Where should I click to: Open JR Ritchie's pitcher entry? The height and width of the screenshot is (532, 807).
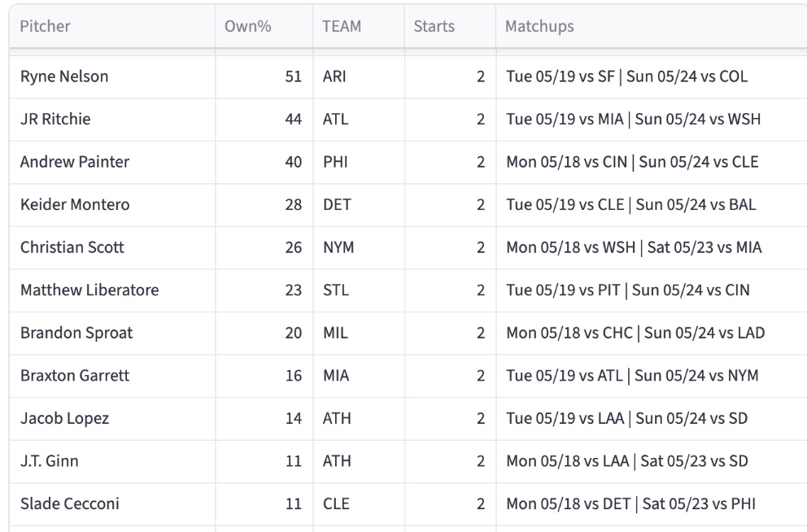(55, 120)
